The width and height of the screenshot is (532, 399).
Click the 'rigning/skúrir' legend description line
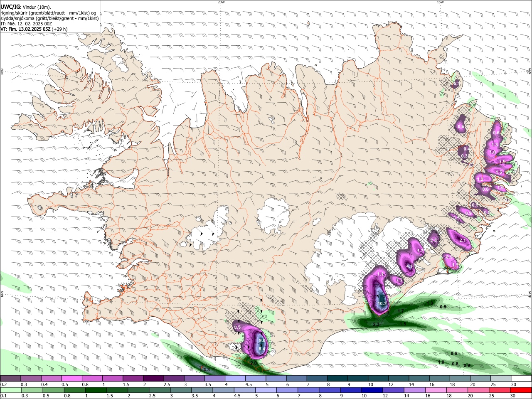[x=48, y=12]
